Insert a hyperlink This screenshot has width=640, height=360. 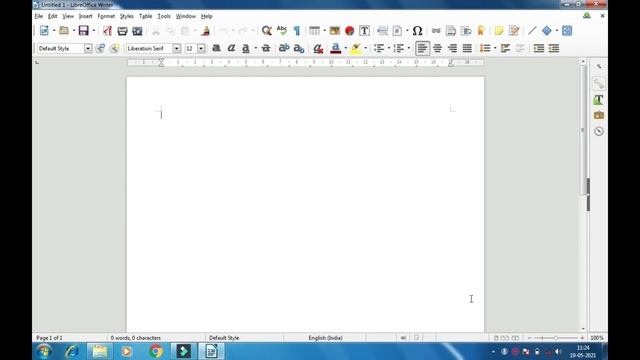(436, 31)
